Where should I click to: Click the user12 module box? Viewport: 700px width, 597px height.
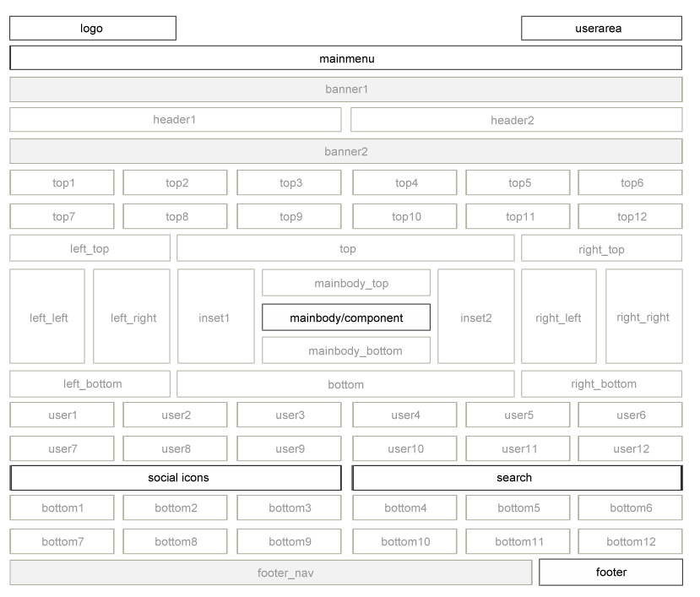tap(631, 448)
